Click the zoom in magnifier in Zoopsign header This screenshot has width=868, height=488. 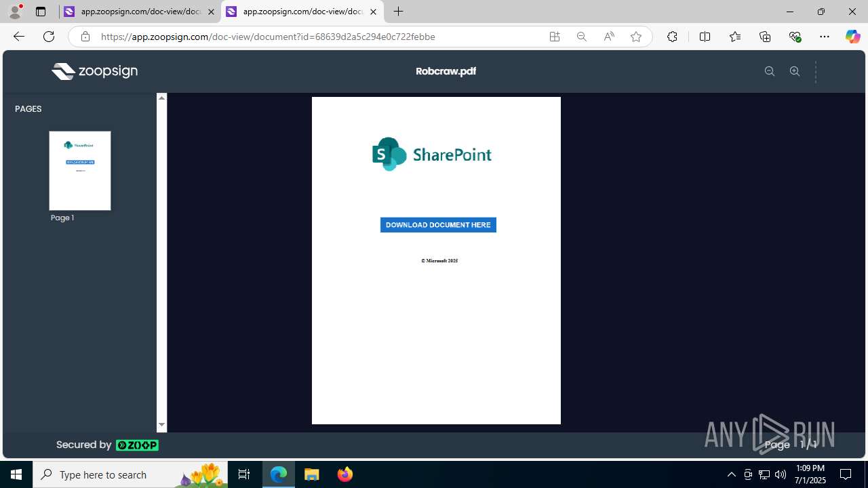coord(795,71)
